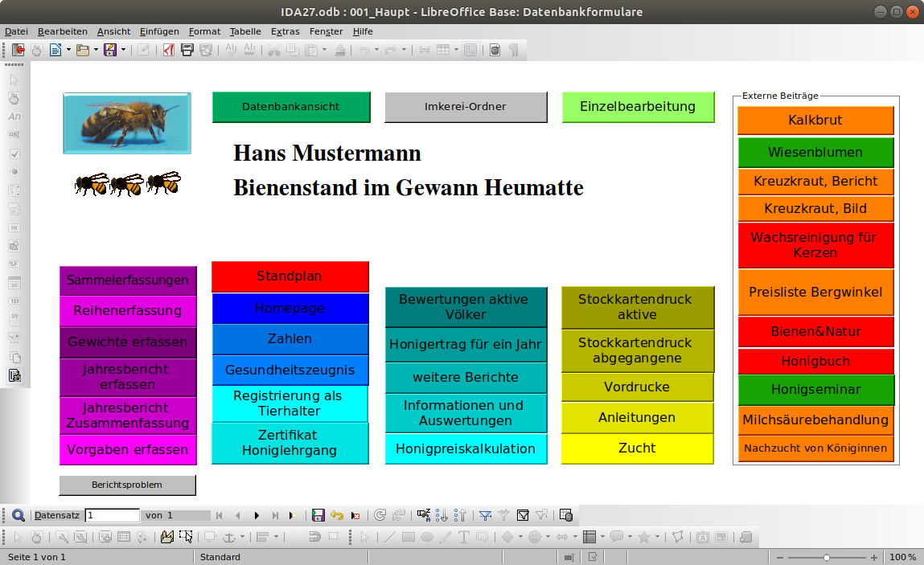The height and width of the screenshot is (565, 924).
Task: Click the New document icon
Action: pyautogui.click(x=55, y=50)
